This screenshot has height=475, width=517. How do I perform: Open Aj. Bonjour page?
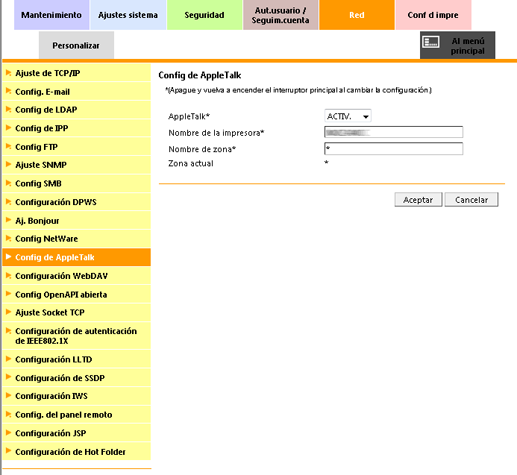(76, 220)
